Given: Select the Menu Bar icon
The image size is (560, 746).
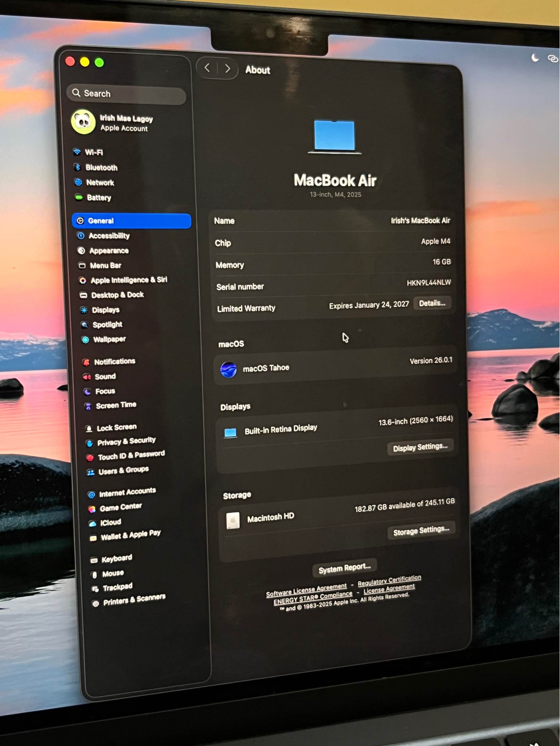Looking at the screenshot, I should coord(82,266).
